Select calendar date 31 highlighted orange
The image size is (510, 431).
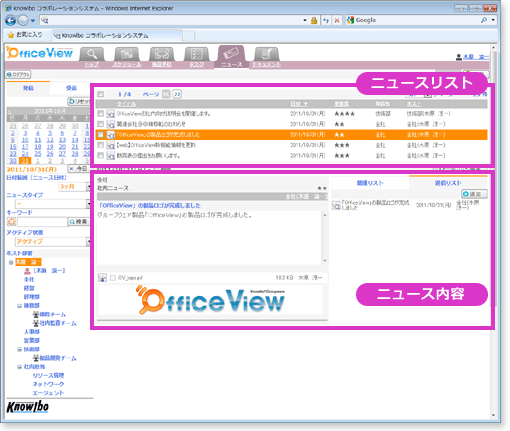click(25, 161)
